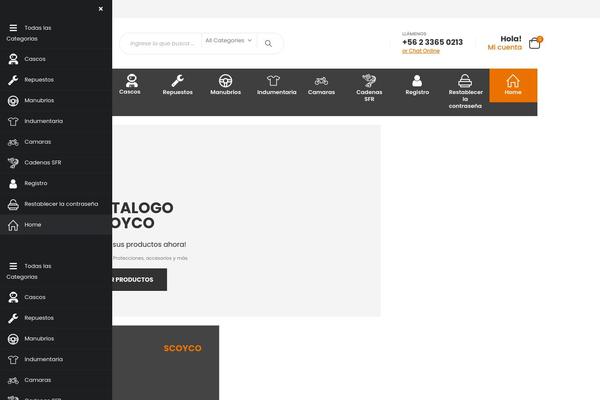This screenshot has width=600, height=400.
Task: Open Cadenas SFR in the upper sidebar menu
Action: click(56, 163)
